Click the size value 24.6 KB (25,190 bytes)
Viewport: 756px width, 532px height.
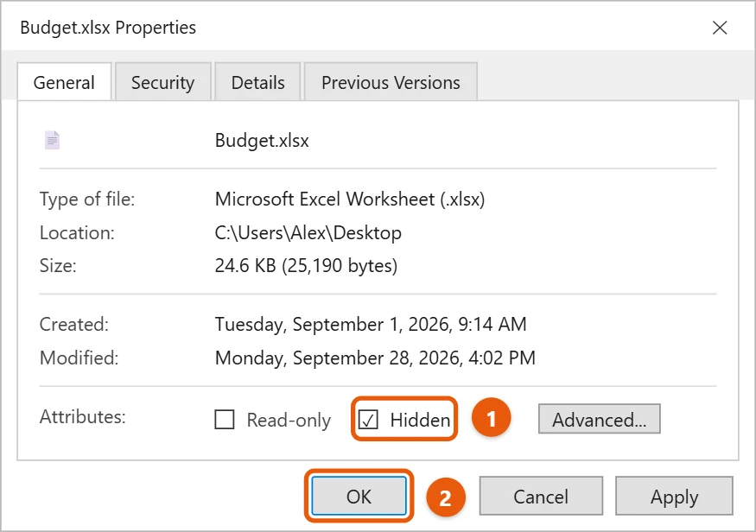point(306,265)
